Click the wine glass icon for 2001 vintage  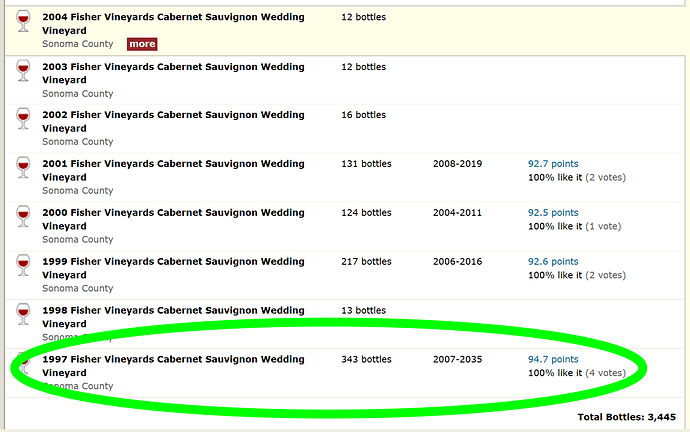(x=23, y=168)
